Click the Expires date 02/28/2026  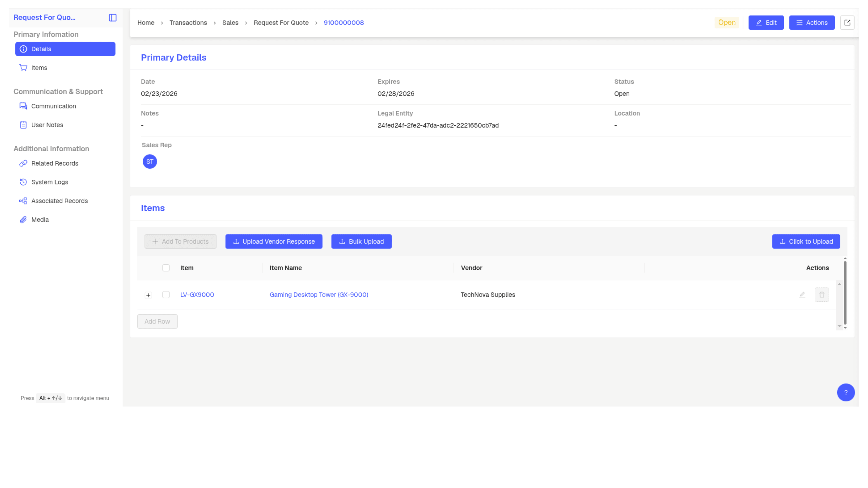point(396,94)
